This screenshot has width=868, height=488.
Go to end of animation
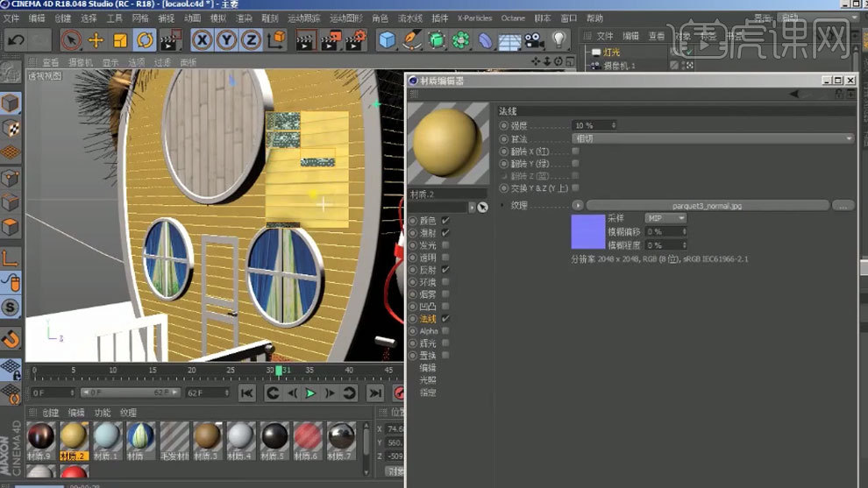click(375, 393)
